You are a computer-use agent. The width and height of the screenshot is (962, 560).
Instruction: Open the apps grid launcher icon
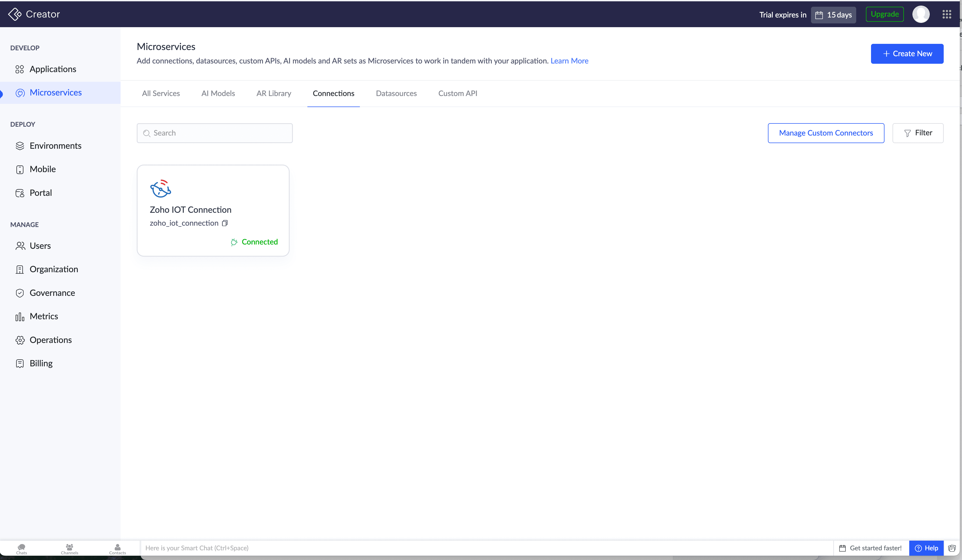pyautogui.click(x=946, y=15)
